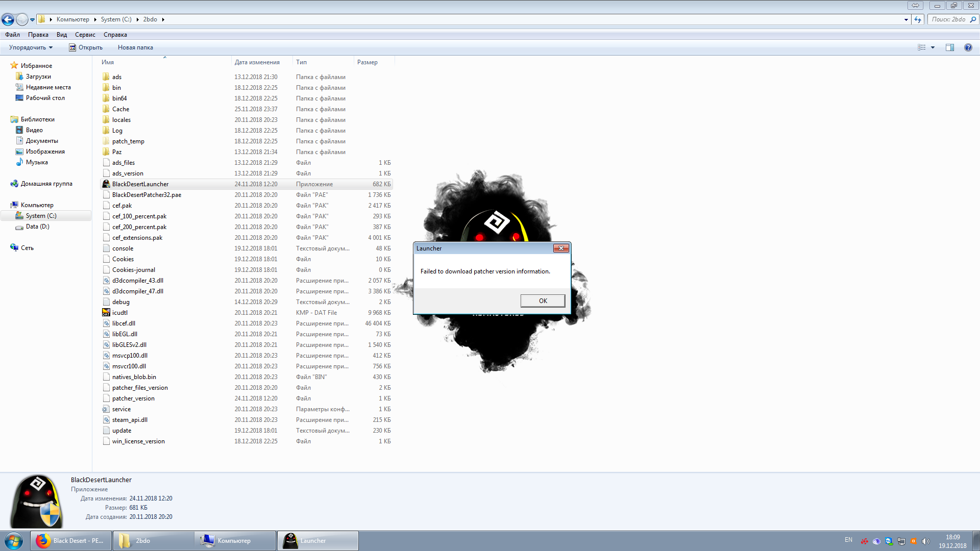Expand the Cache folder tree item

[120, 108]
